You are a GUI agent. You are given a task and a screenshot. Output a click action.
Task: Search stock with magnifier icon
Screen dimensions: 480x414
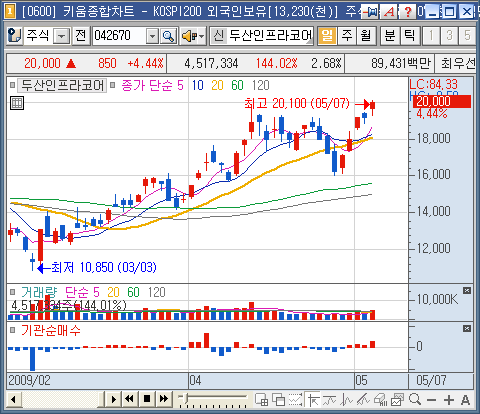click(169, 36)
